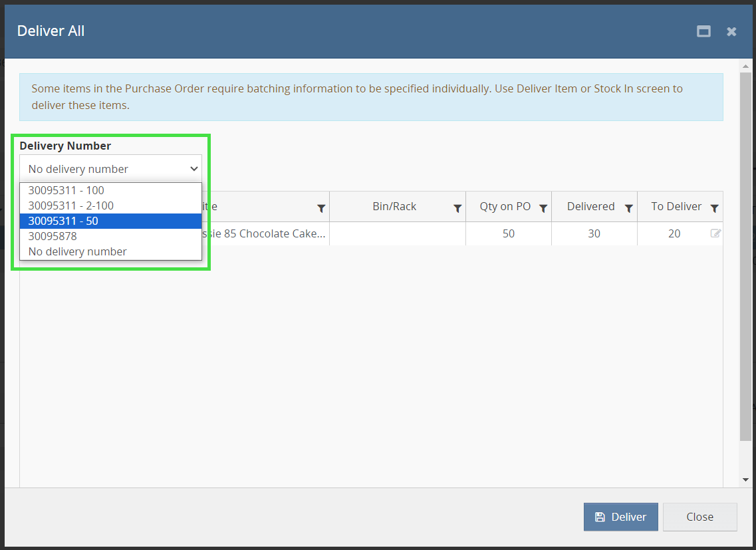Screen dimensions: 756x550
Task: Close the Deliver All dialog with X
Action: 731,31
